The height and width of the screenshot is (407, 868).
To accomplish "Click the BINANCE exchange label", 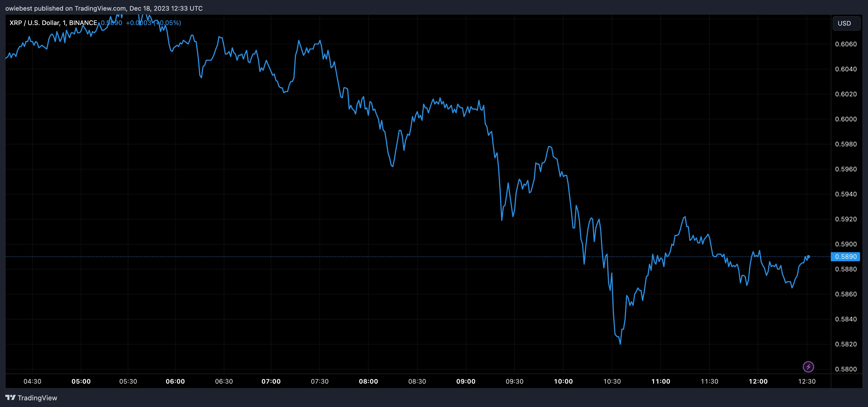I will (x=83, y=23).
